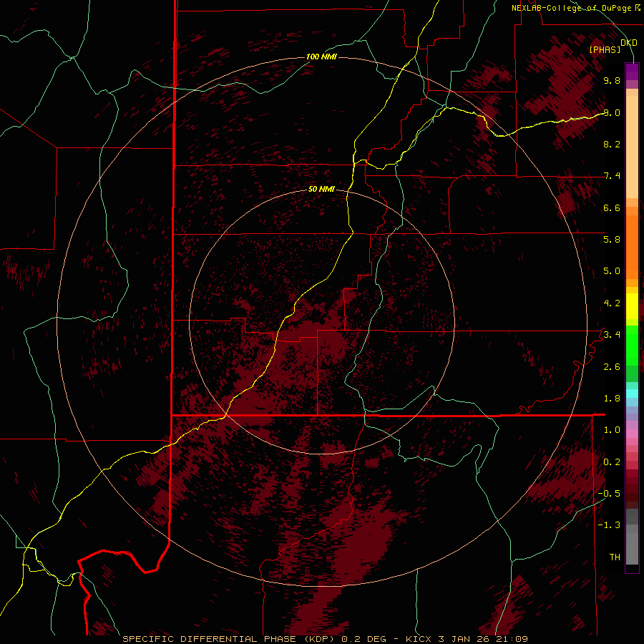
Task: Click the 6.6 value on color scale
Action: tap(612, 208)
